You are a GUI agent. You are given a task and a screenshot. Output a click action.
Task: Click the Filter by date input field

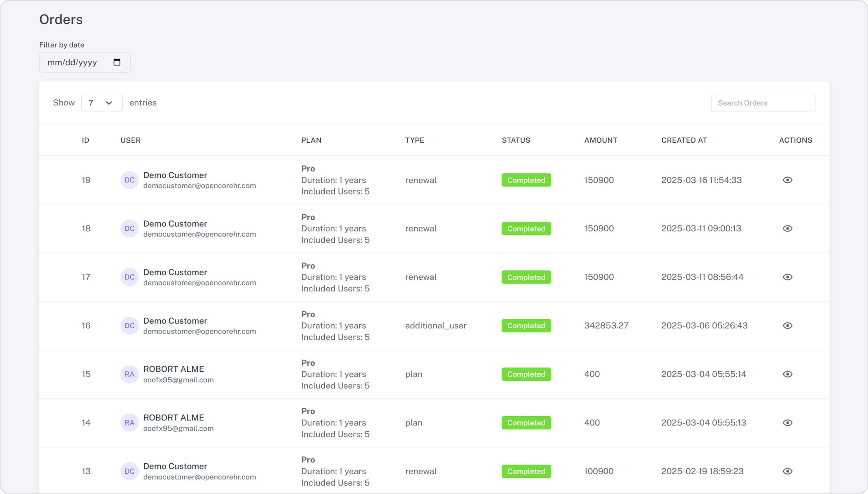click(84, 62)
